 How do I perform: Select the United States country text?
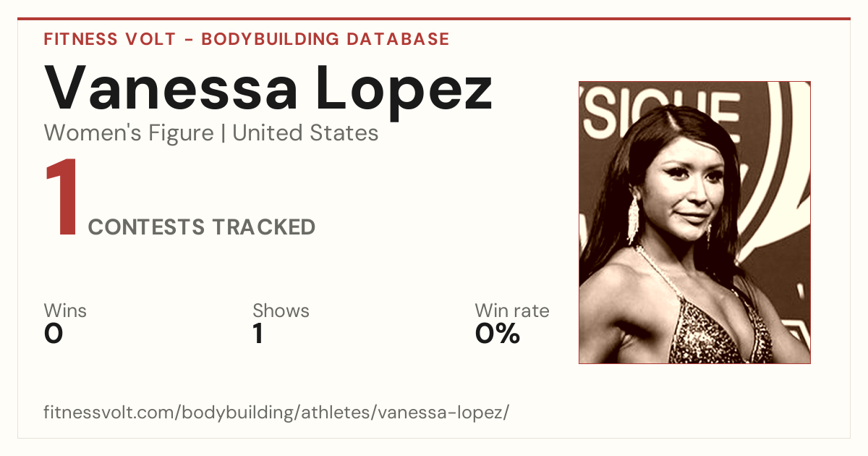[x=305, y=133]
